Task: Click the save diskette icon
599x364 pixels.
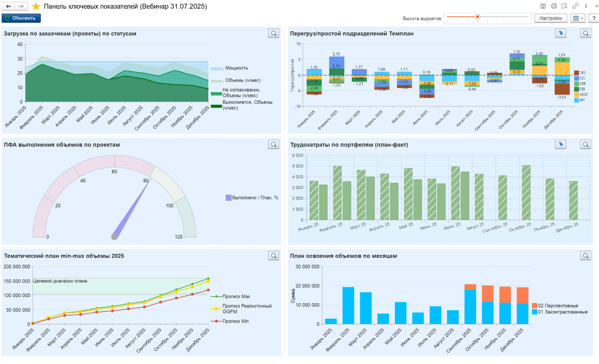Action: [x=543, y=6]
